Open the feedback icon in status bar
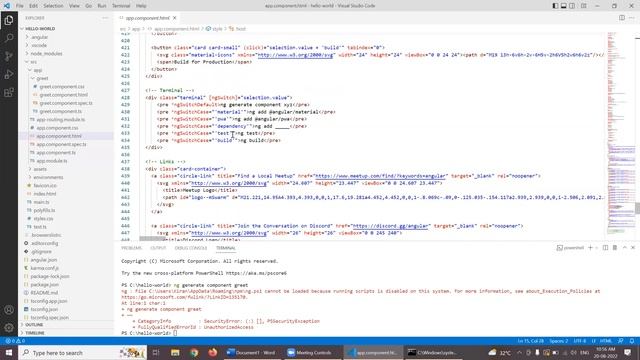Screen dimensions: 640x360 pos(621,341)
